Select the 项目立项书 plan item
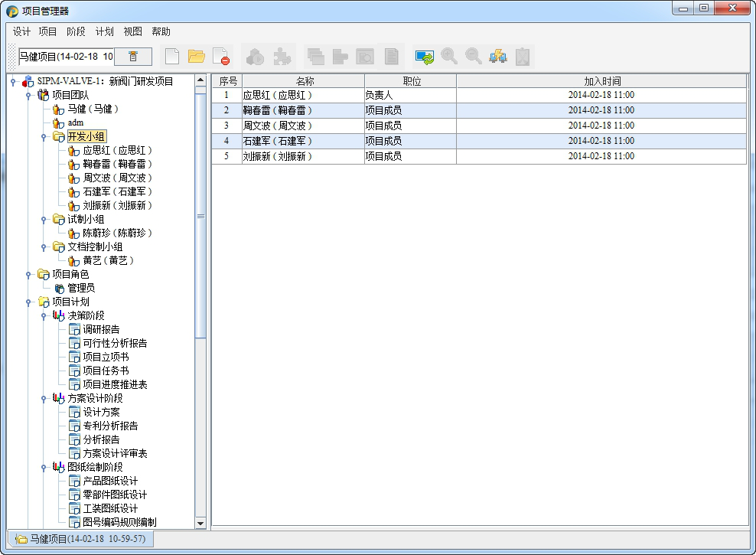This screenshot has width=756, height=555. pos(106,357)
